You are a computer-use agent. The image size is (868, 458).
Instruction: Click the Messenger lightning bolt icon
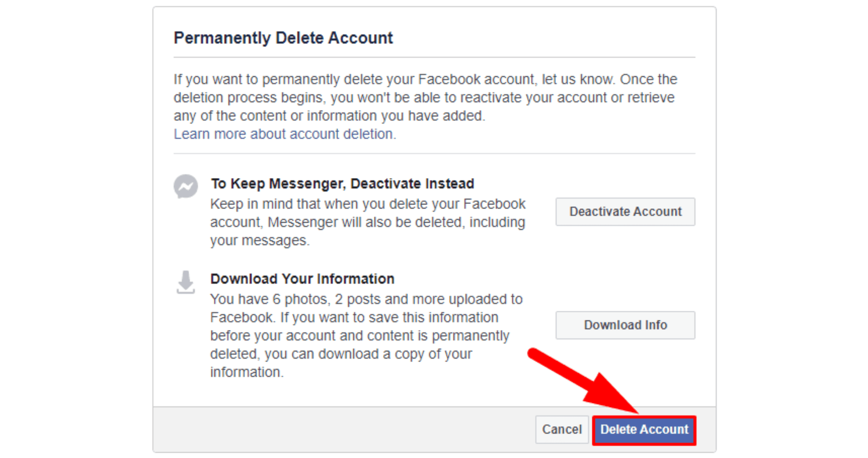(186, 187)
